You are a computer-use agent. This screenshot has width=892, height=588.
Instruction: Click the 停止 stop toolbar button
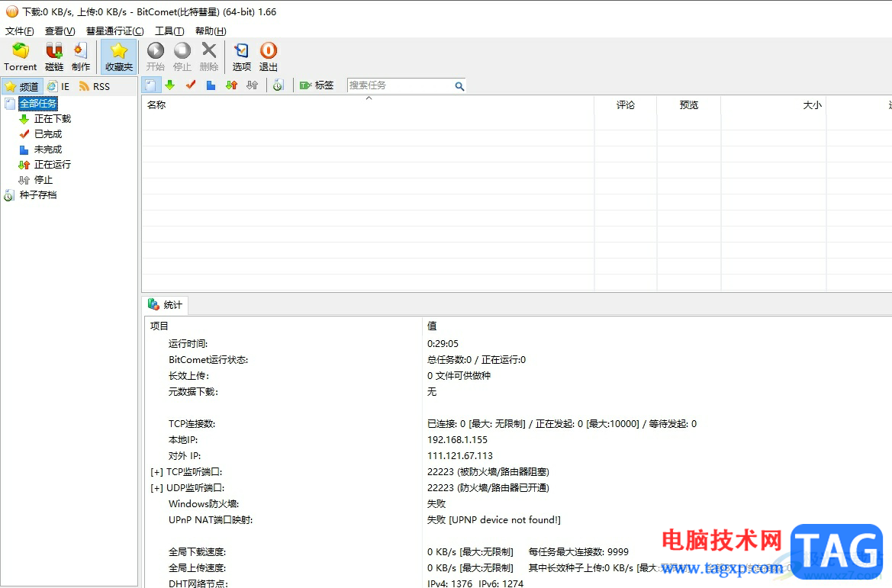pos(182,57)
